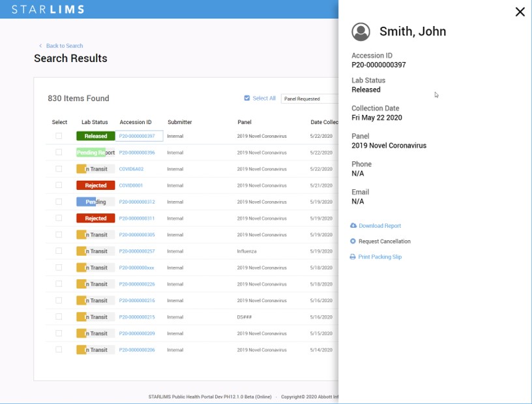Close the patient details side panel
This screenshot has width=532, height=404.
tap(520, 12)
